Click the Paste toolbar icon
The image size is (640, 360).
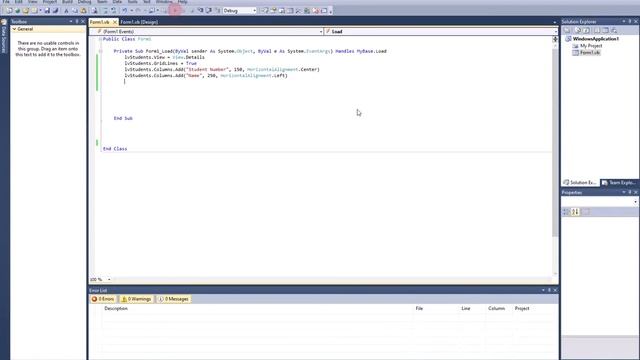[83, 11]
